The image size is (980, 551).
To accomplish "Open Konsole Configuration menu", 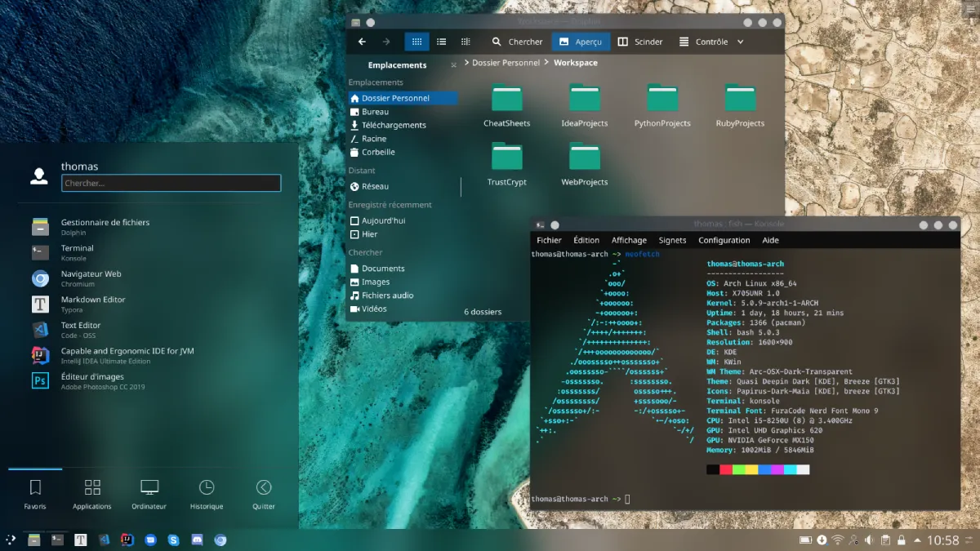I will (x=724, y=240).
